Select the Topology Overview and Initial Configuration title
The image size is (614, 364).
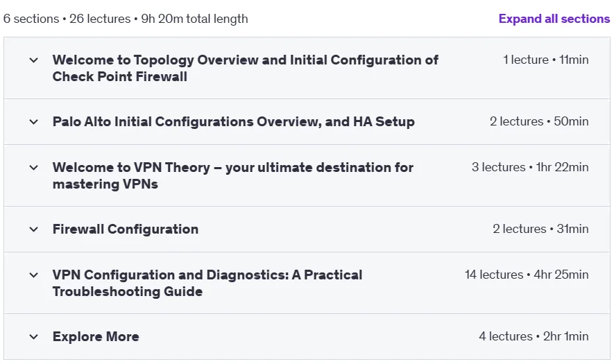point(246,68)
